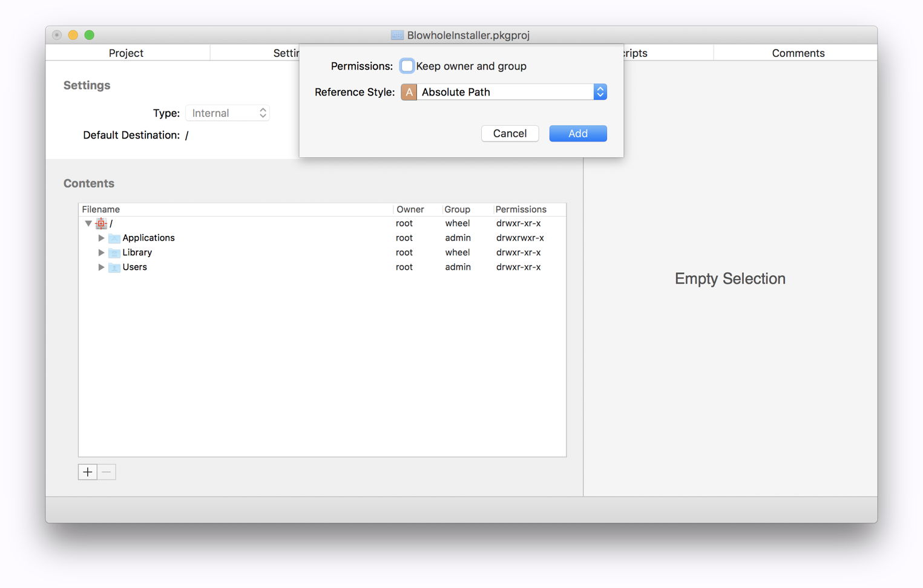This screenshot has width=923, height=588.
Task: Remove an item with the minus button
Action: pyautogui.click(x=107, y=472)
